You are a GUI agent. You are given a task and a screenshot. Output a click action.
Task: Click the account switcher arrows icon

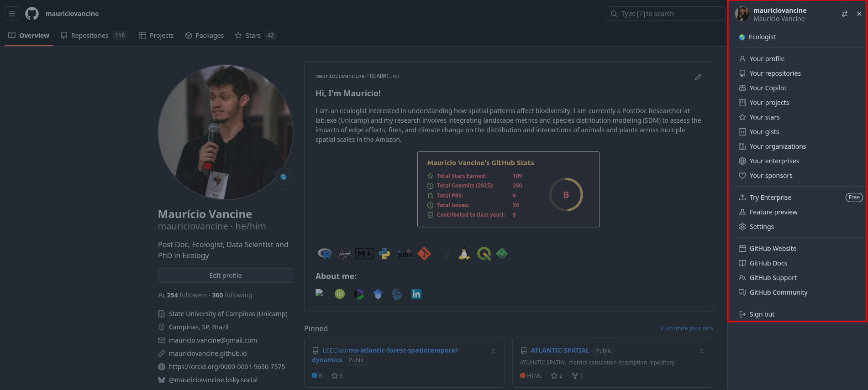[844, 14]
